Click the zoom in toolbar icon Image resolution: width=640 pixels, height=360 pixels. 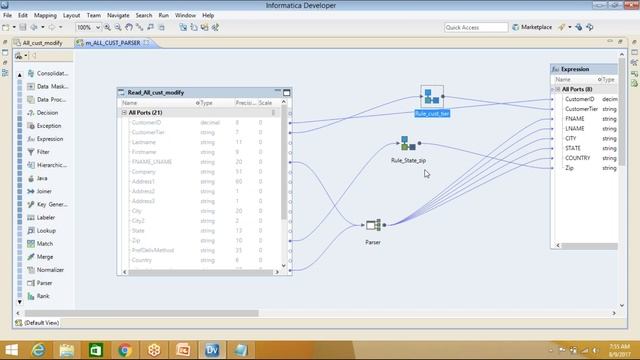tap(107, 27)
